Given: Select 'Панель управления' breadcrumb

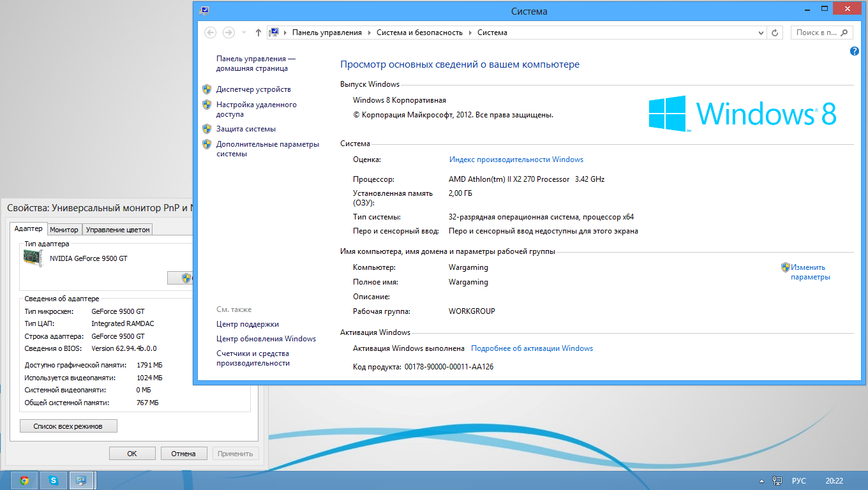Looking at the screenshot, I should [x=327, y=33].
